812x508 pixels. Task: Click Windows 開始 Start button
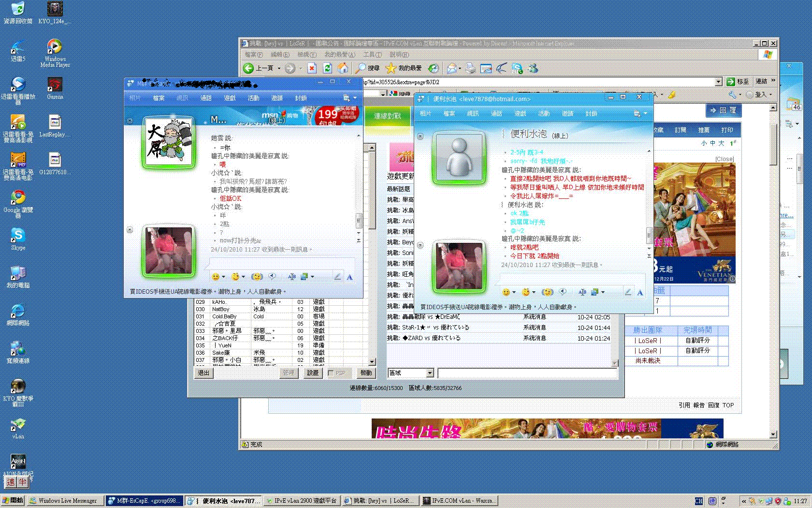click(x=13, y=501)
